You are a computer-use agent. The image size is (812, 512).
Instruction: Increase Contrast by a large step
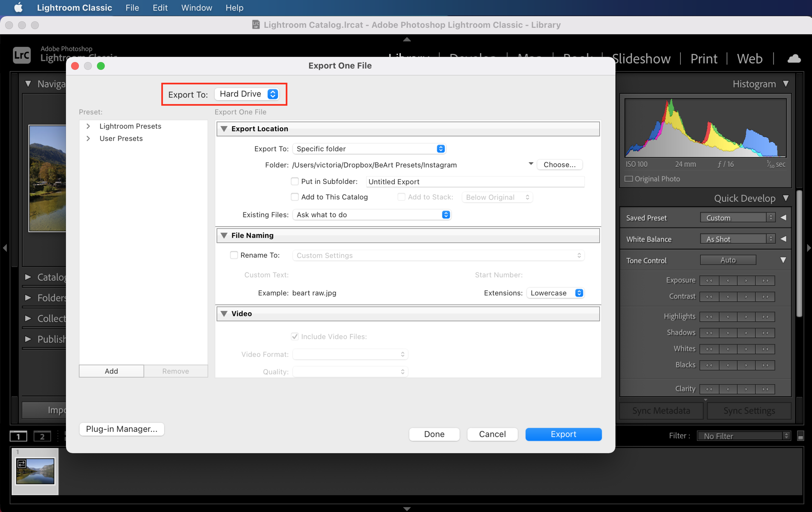click(x=766, y=297)
